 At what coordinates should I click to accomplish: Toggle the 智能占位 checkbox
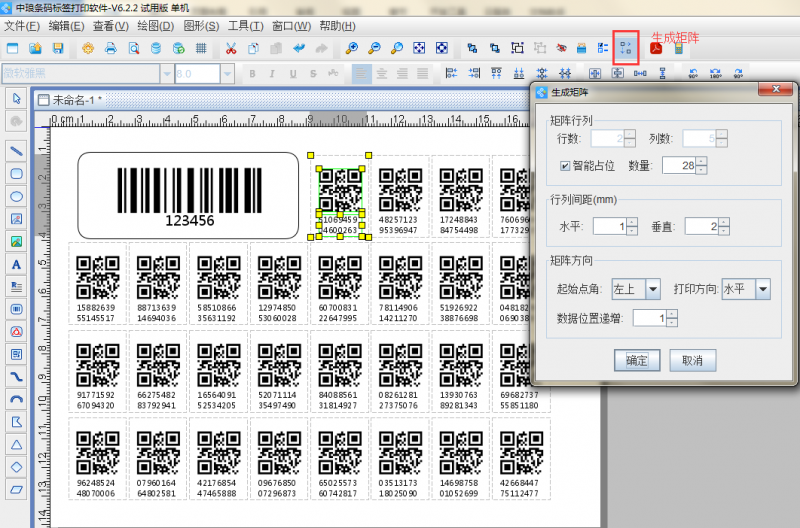[566, 165]
